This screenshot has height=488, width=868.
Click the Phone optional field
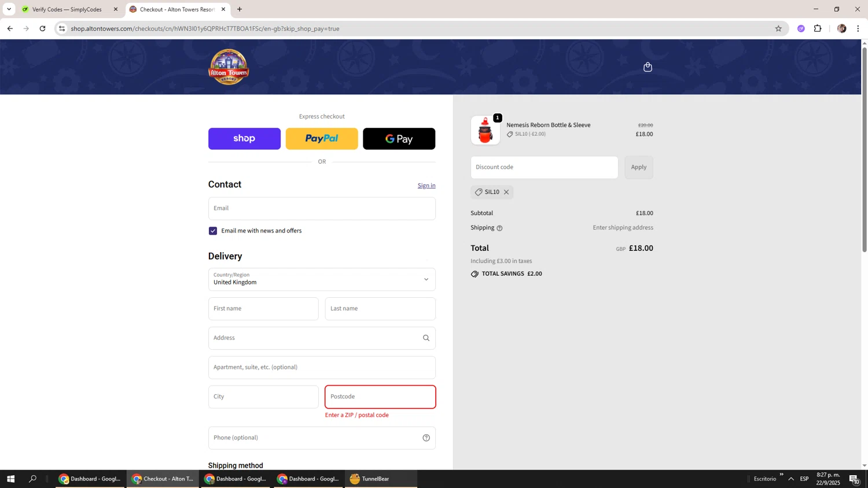[322, 438]
